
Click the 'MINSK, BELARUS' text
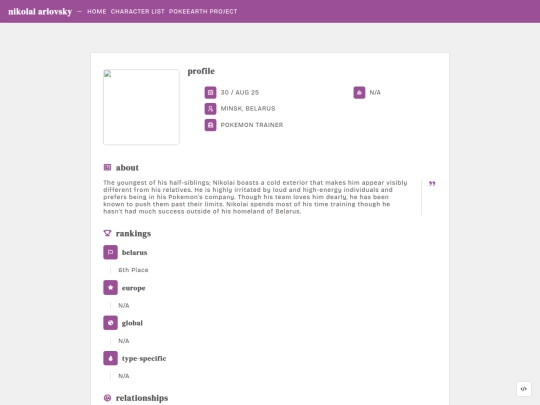point(248,108)
